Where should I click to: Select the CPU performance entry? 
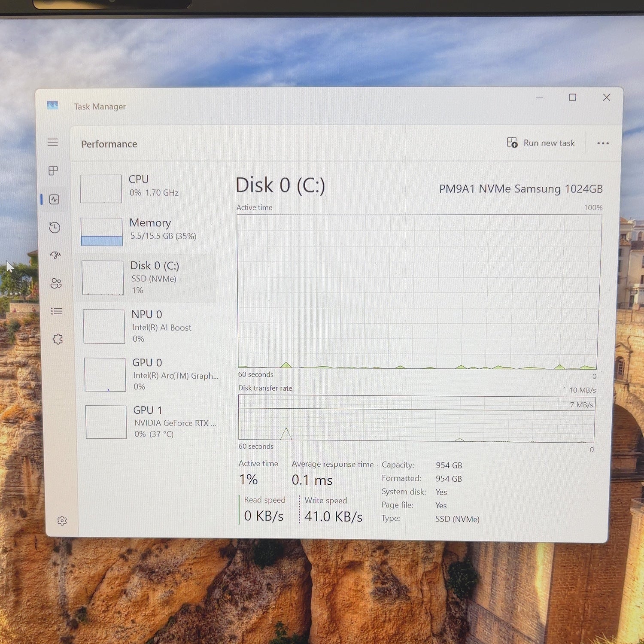(146, 188)
